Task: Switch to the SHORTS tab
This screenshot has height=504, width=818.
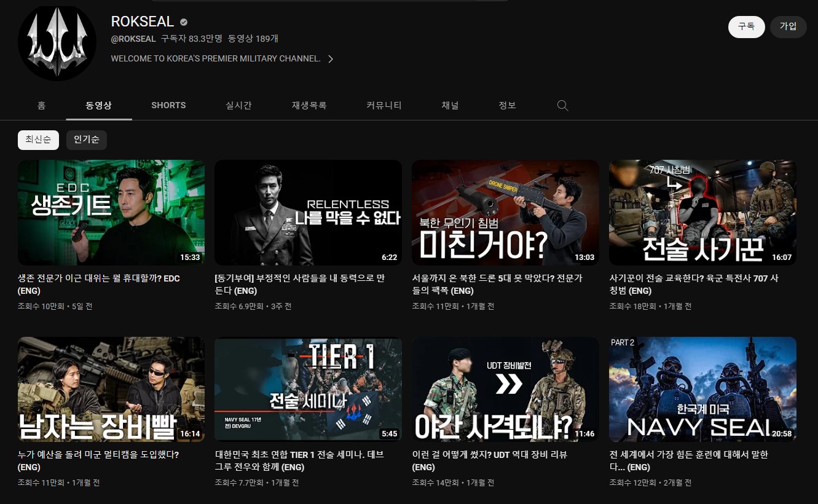Action: click(x=168, y=105)
